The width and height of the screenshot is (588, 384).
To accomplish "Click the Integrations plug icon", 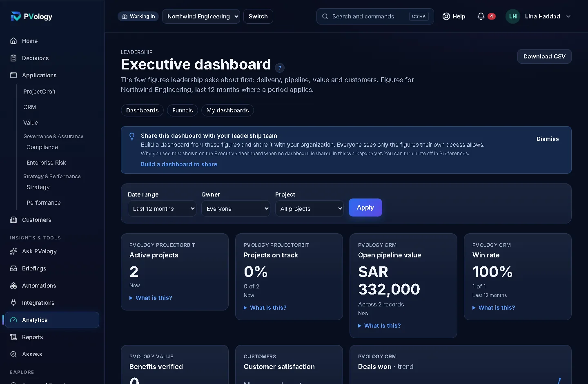I will [x=13, y=303].
